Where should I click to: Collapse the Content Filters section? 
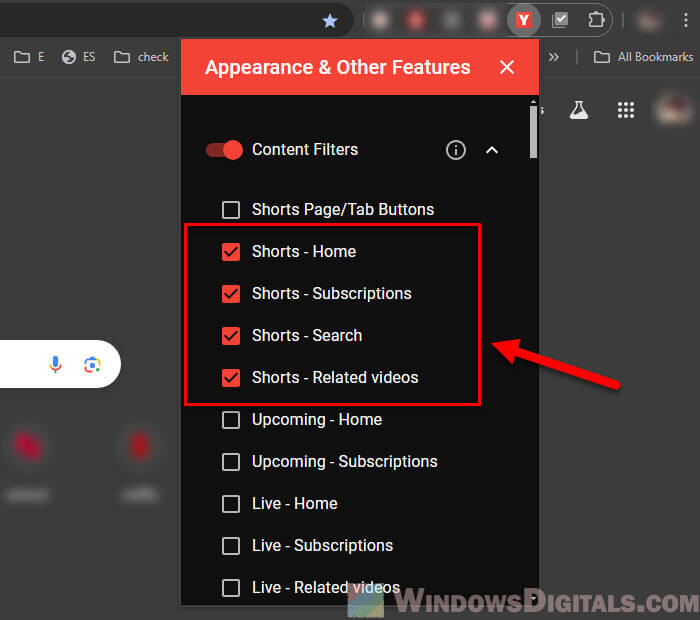492,150
